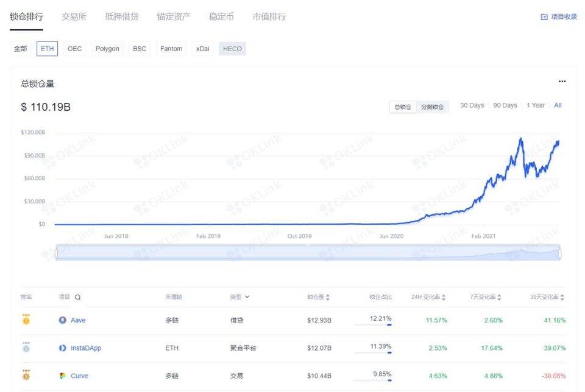Select the xDai chain filter
The image size is (585, 392).
coord(202,49)
